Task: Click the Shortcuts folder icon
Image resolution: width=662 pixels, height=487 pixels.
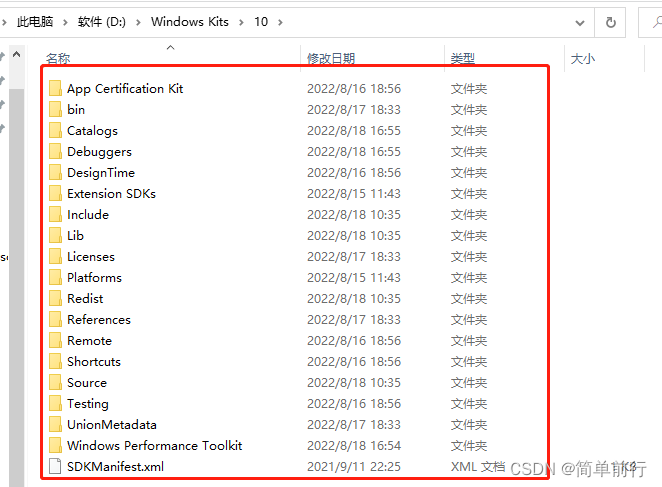Action: (x=55, y=362)
